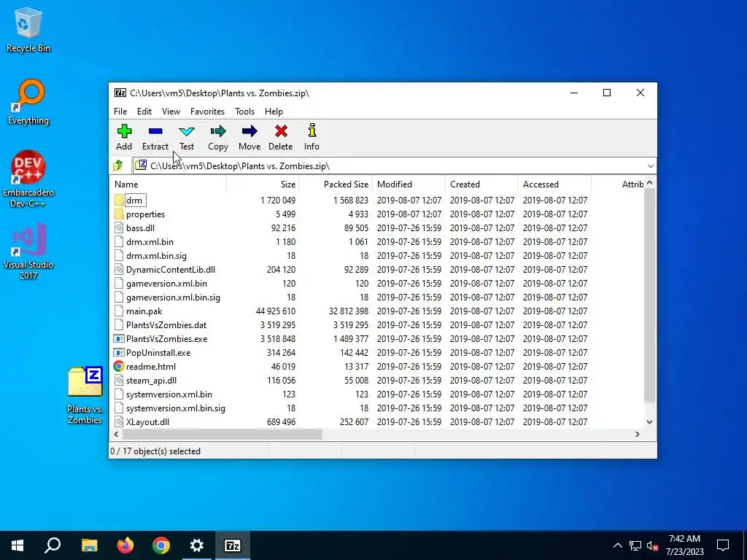Viewport: 747px width, 560px height.
Task: Click the taskbar clock showing 7:42 AM
Action: pyautogui.click(x=684, y=545)
